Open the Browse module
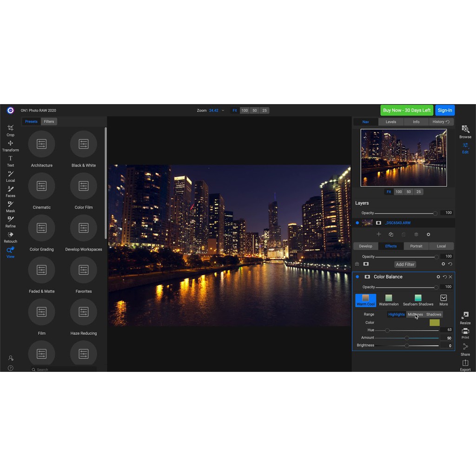This screenshot has width=476, height=476. click(x=465, y=131)
